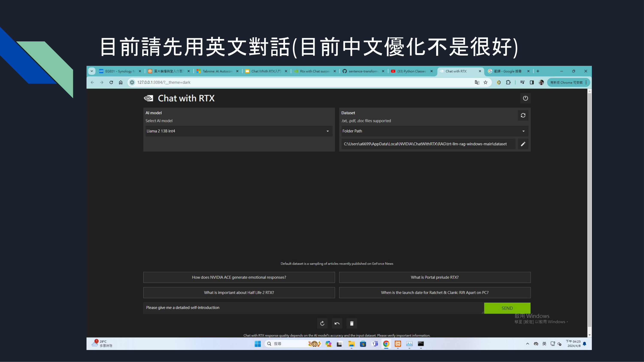
Task: Open the clock and date in the taskbar
Action: point(573,344)
